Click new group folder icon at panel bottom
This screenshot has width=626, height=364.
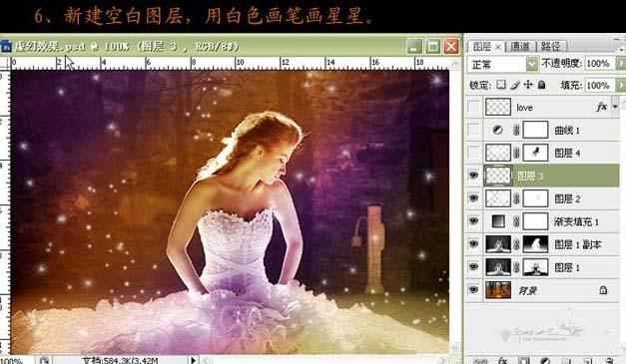[566, 361]
